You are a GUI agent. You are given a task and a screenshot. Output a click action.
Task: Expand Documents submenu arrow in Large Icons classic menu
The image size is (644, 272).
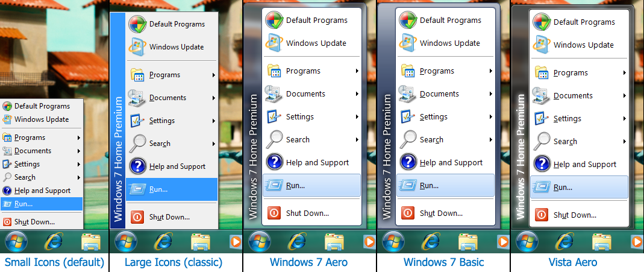[x=214, y=98]
